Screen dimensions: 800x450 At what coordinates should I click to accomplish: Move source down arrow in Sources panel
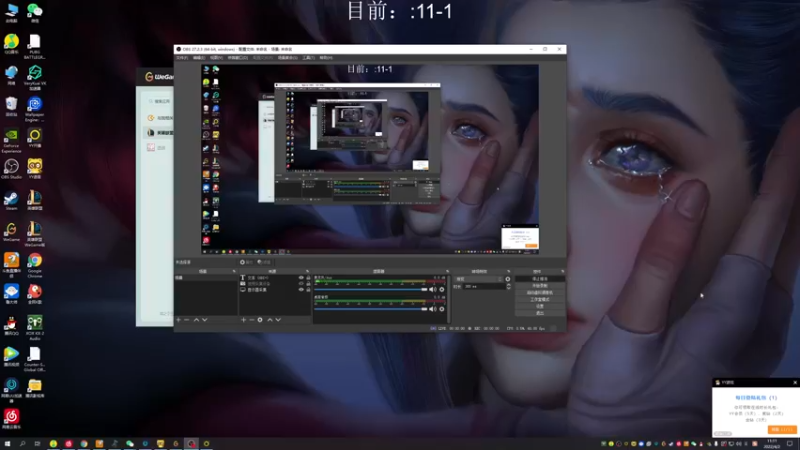(x=278, y=319)
